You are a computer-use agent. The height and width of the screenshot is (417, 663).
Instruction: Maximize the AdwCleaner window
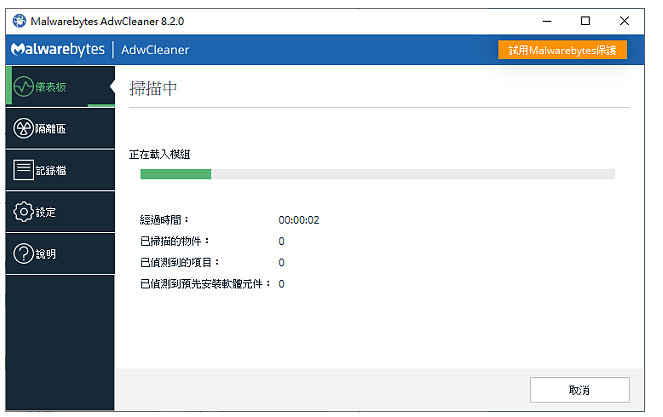pos(585,21)
